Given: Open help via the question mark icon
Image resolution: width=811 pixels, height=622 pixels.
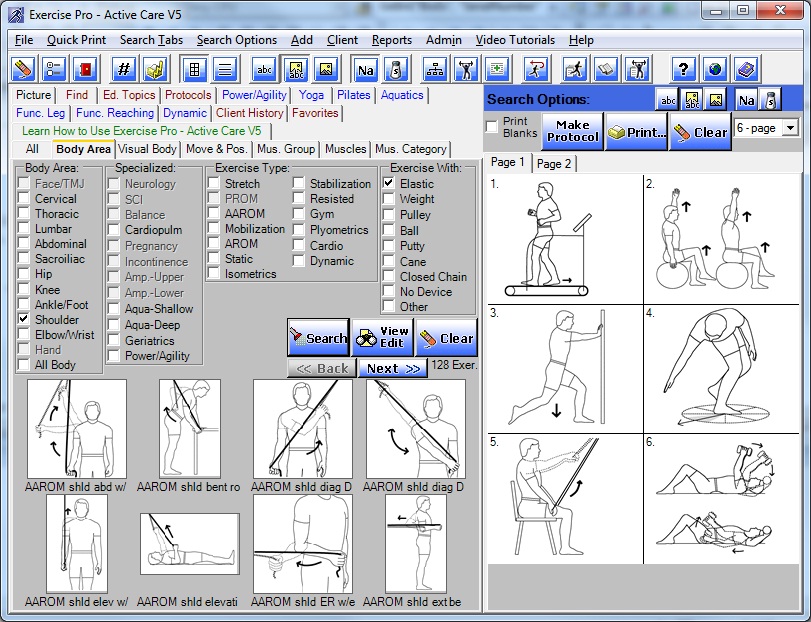Looking at the screenshot, I should point(683,69).
